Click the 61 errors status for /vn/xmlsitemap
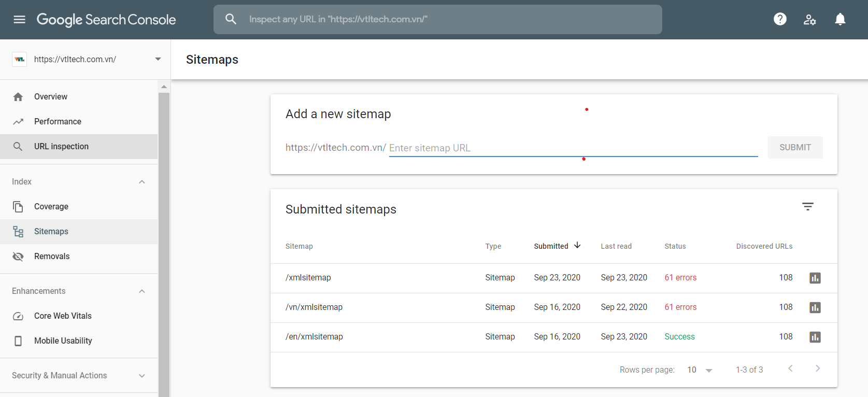 click(680, 307)
